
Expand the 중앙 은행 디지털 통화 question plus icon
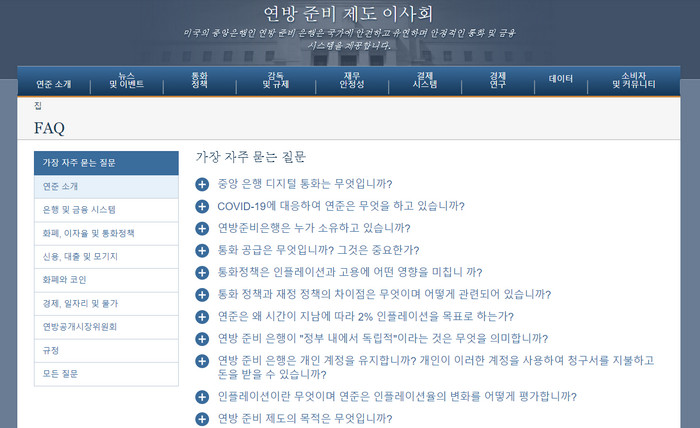(202, 184)
